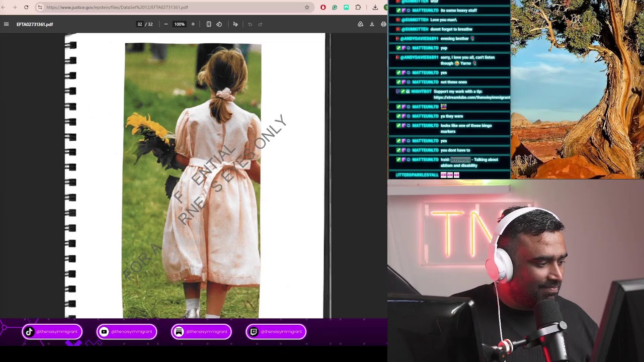Toggle the PDF sidebar hamburger menu

[x=6, y=24]
